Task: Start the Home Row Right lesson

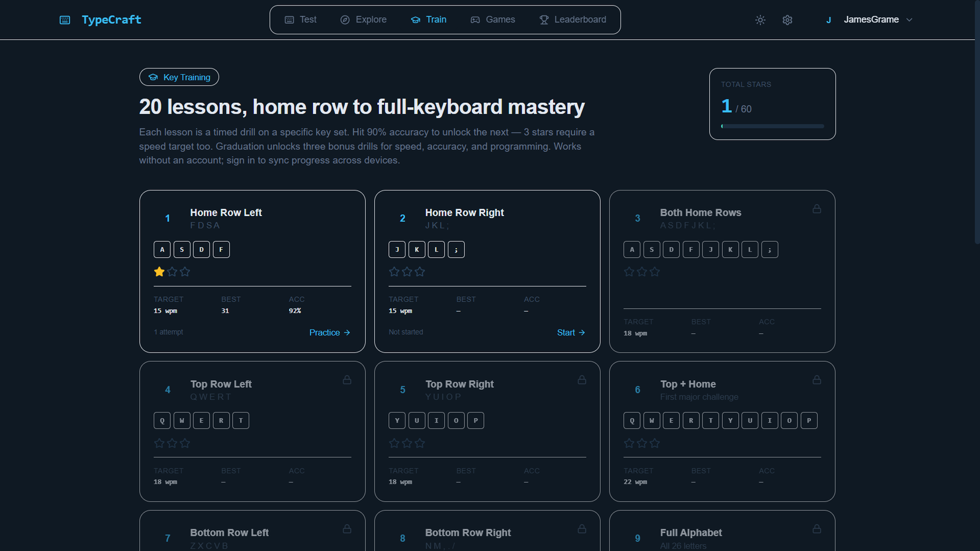Action: pyautogui.click(x=570, y=332)
